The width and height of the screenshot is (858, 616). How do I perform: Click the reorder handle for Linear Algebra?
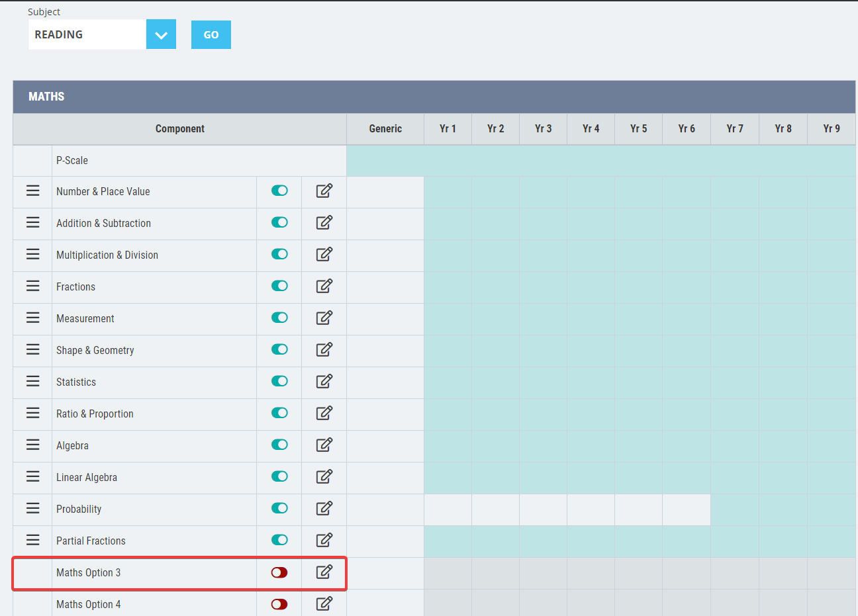[x=32, y=476]
